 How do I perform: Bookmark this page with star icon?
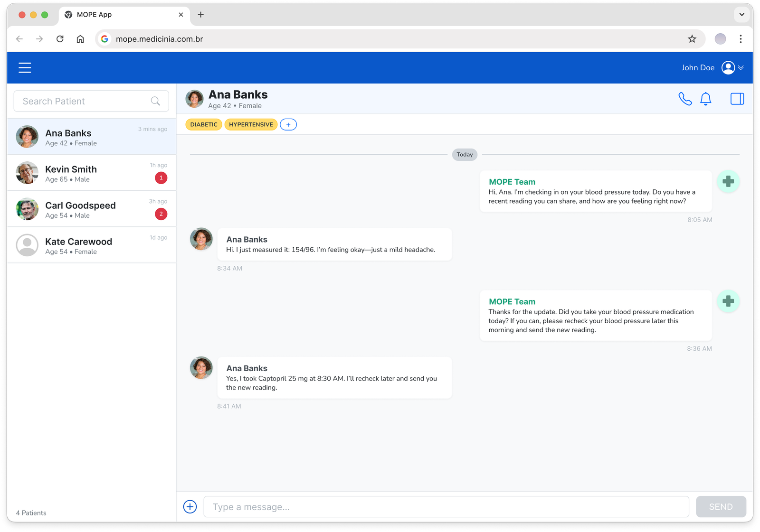(692, 39)
